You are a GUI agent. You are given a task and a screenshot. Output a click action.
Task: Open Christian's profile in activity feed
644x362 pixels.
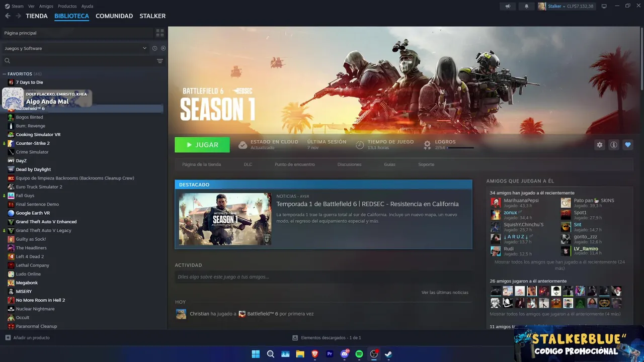point(199,314)
